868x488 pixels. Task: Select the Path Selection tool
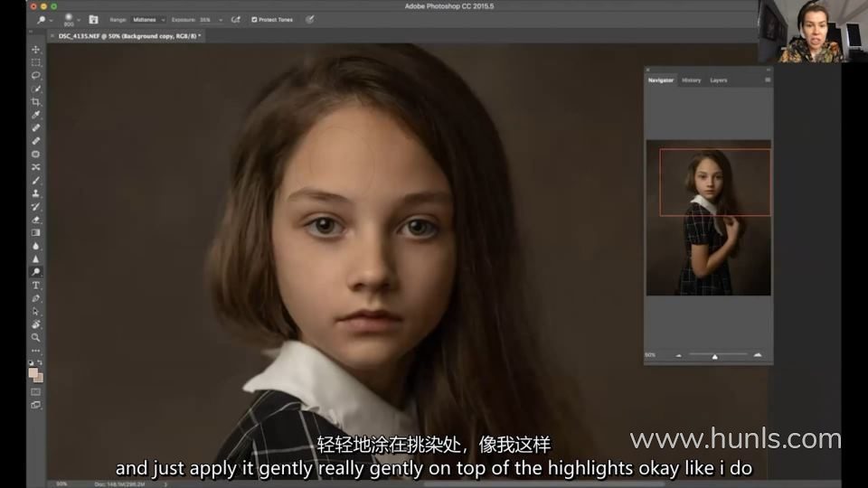36,312
